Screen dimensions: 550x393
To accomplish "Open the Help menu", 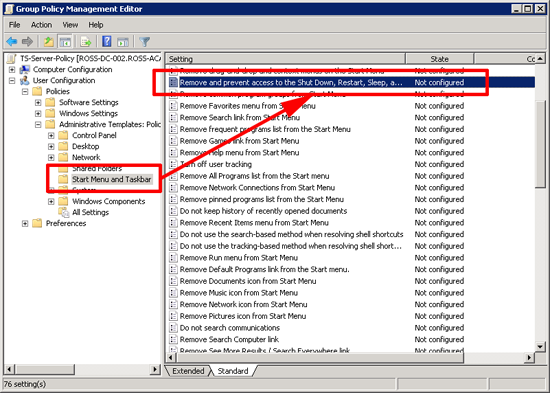I will pyautogui.click(x=95, y=25).
